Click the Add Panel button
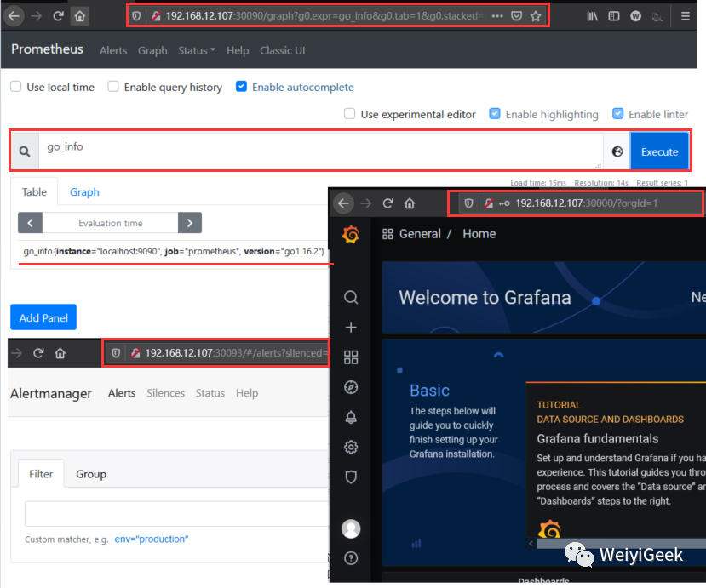706x588 pixels. pos(43,317)
